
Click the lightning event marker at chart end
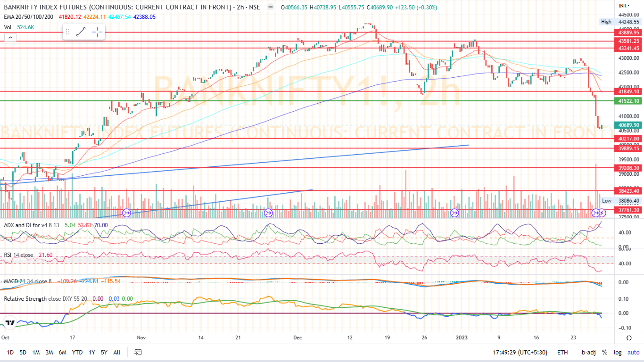click(x=603, y=213)
